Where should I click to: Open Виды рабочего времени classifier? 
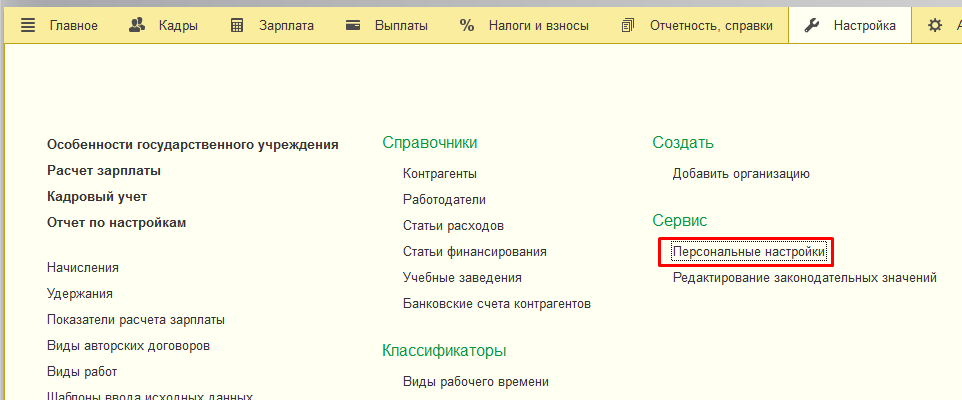(475, 382)
